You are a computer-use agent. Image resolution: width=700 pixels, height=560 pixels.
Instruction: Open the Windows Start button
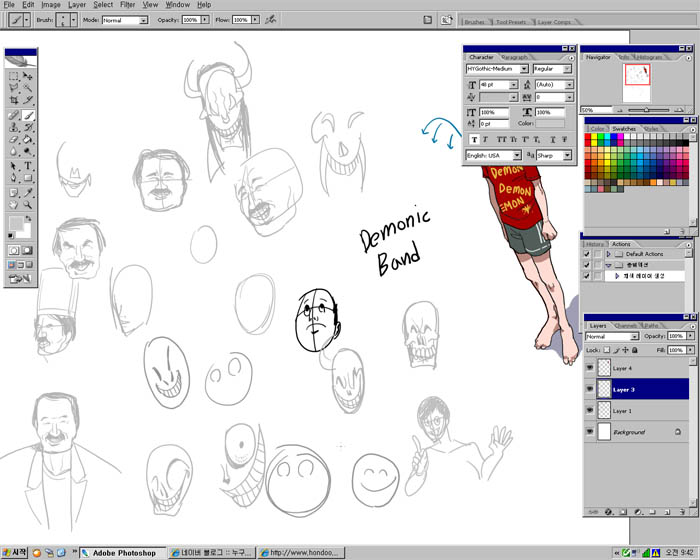(14, 553)
